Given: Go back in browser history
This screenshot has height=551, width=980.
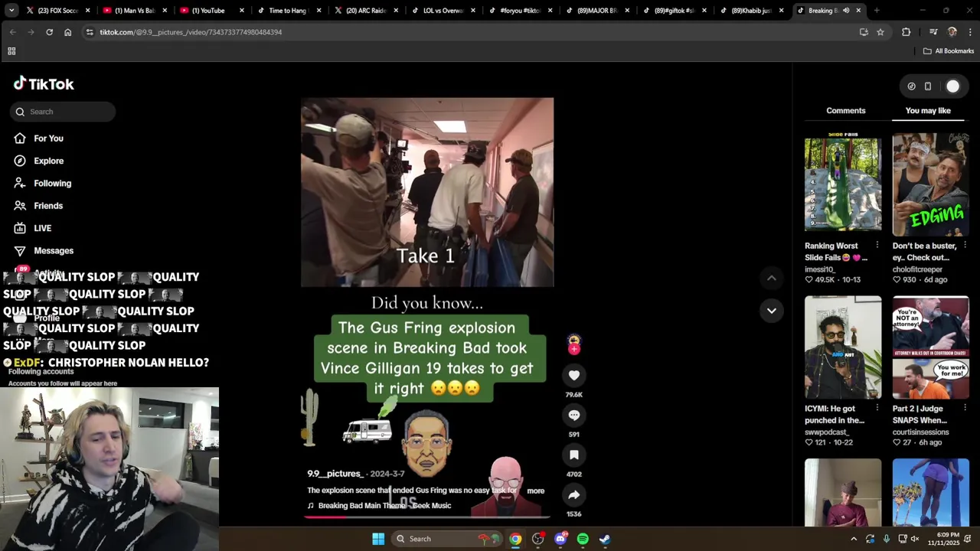Looking at the screenshot, I should tap(13, 32).
